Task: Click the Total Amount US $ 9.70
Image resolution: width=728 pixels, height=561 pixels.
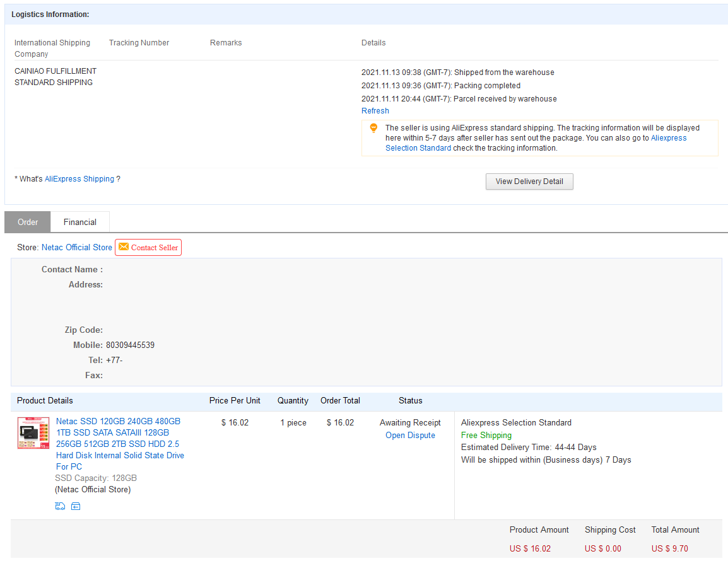Action: tap(669, 548)
